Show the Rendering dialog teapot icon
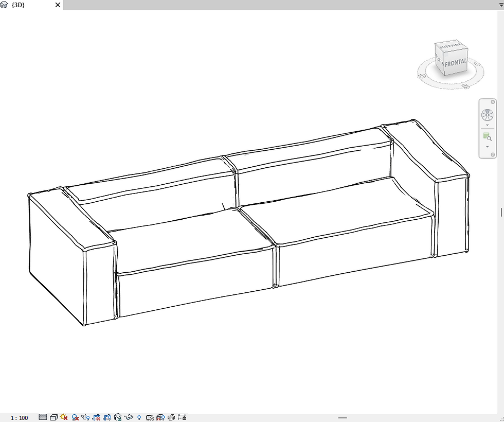This screenshot has height=422, width=504. 85,417
